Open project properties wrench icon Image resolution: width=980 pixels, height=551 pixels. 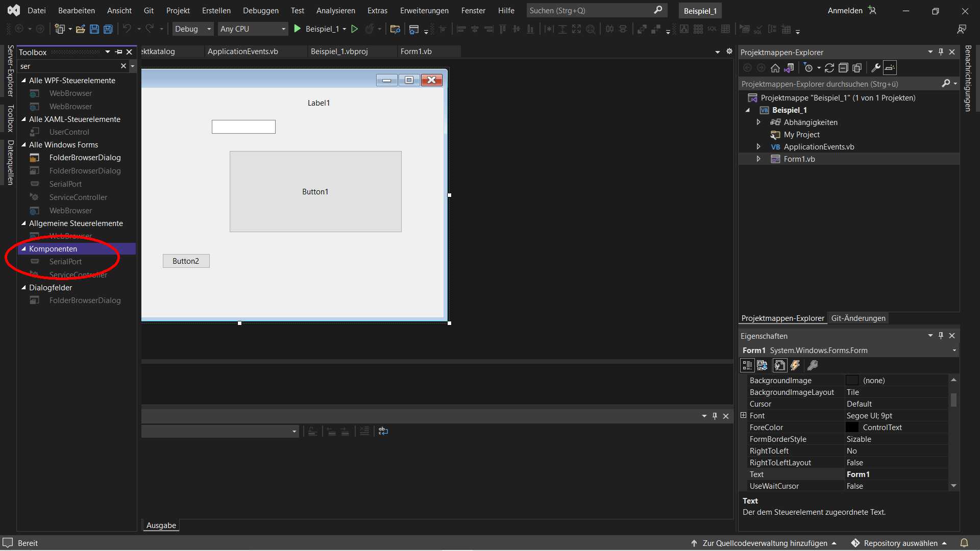[875, 68]
